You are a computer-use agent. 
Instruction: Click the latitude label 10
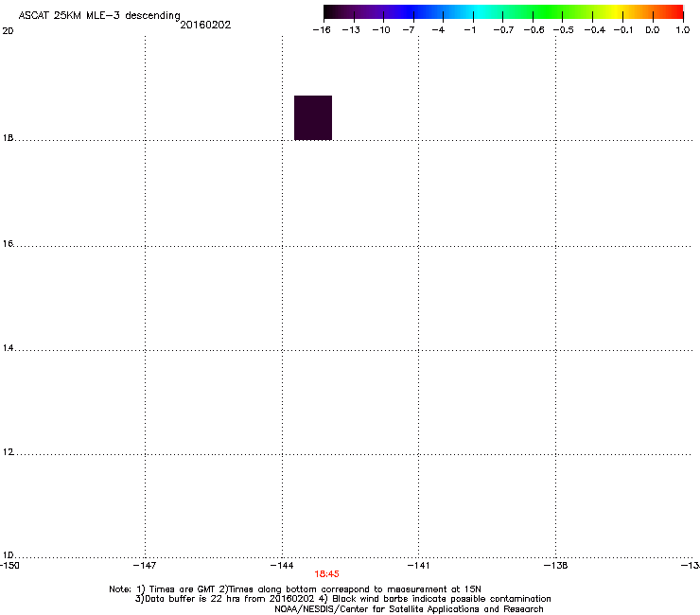click(x=8, y=554)
